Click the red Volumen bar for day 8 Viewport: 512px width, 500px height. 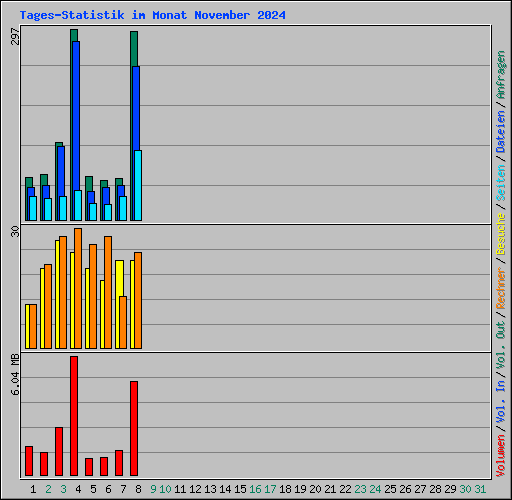coord(134,428)
